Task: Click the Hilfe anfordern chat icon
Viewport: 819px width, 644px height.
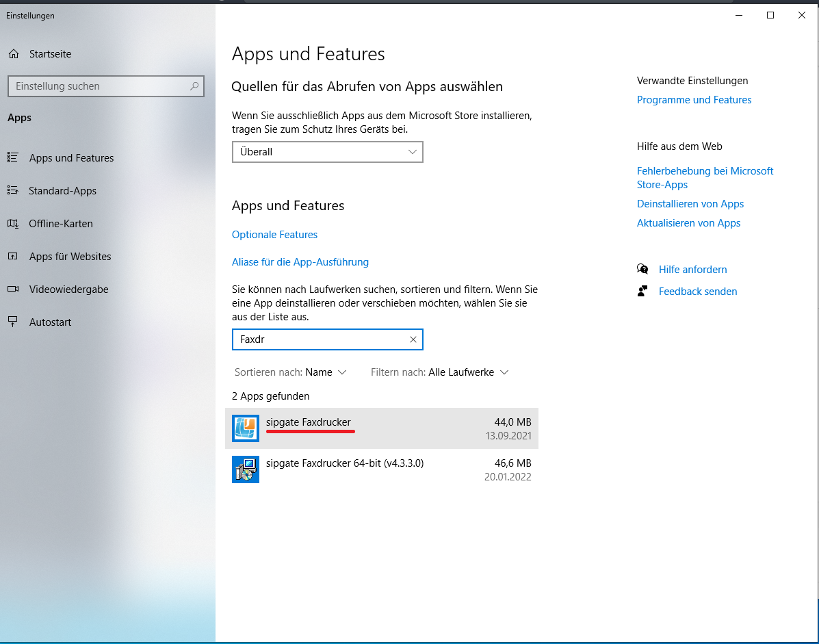Action: pyautogui.click(x=642, y=270)
